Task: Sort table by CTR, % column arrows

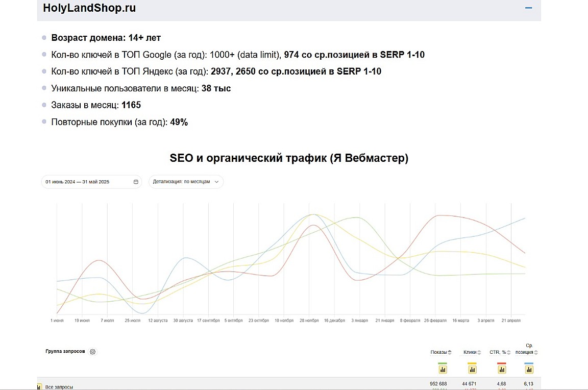Action: [509, 352]
